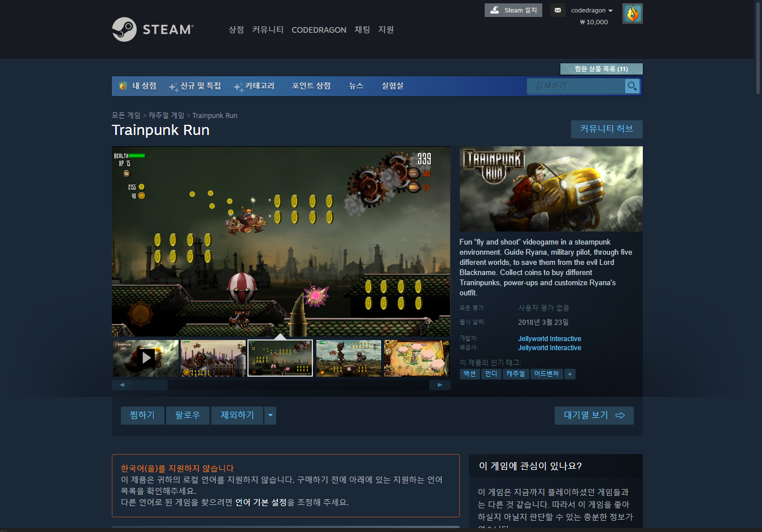This screenshot has height=532, width=762.
Task: Expand the 제외하기 dropdown arrow
Action: tap(271, 415)
